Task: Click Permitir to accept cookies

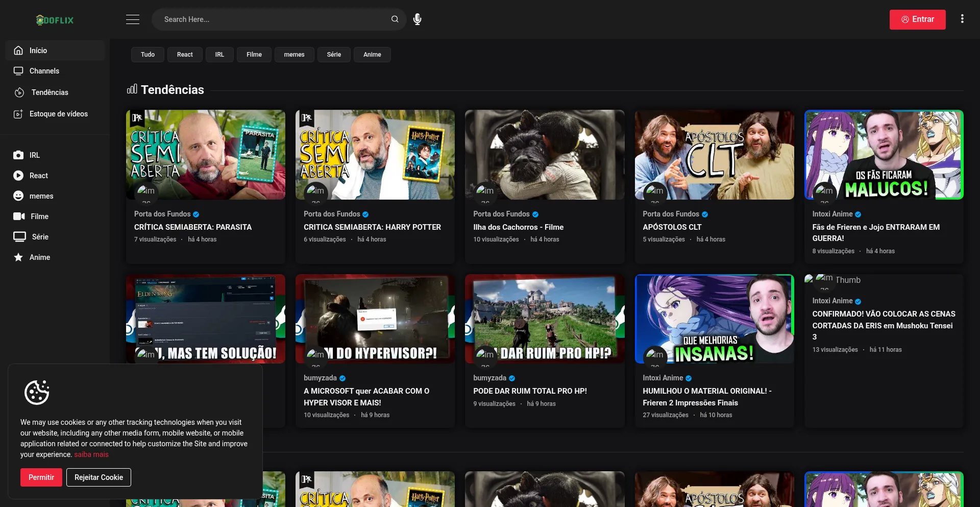Action: click(41, 477)
